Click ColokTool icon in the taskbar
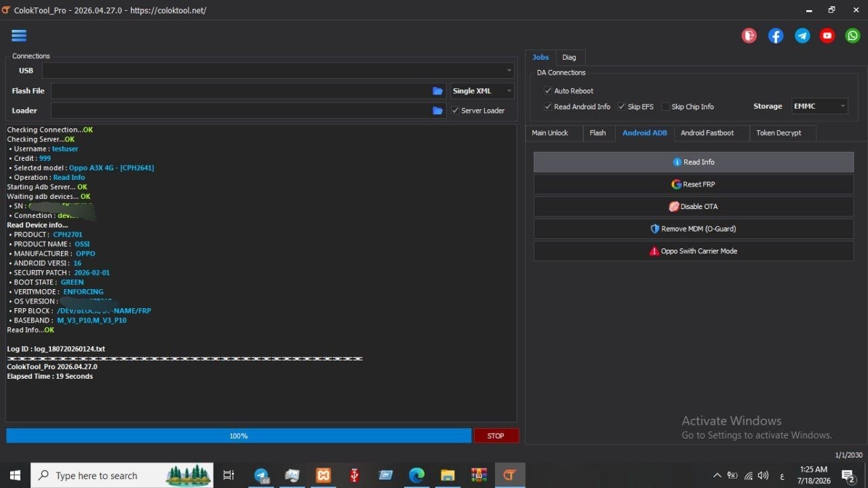This screenshot has width=868, height=488. (x=509, y=475)
